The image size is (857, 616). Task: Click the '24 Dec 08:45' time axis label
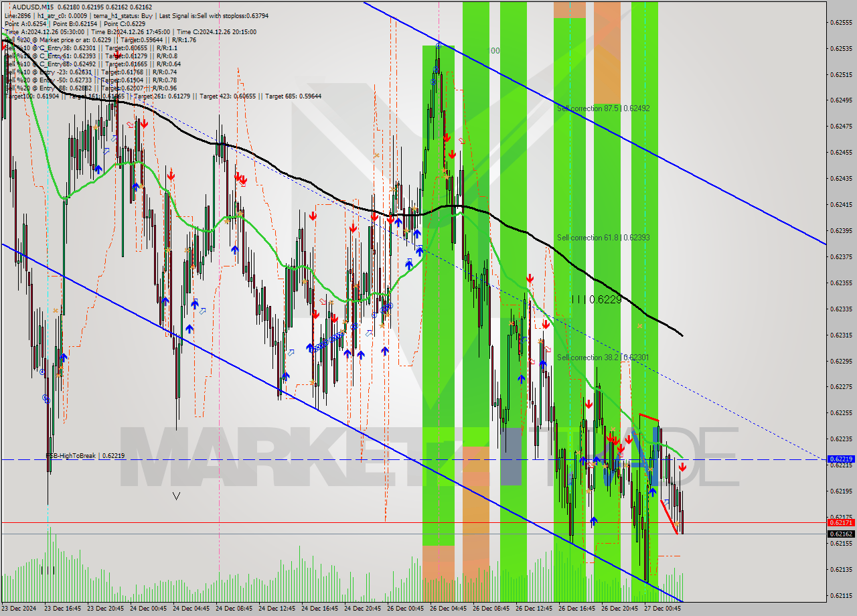coord(234,609)
